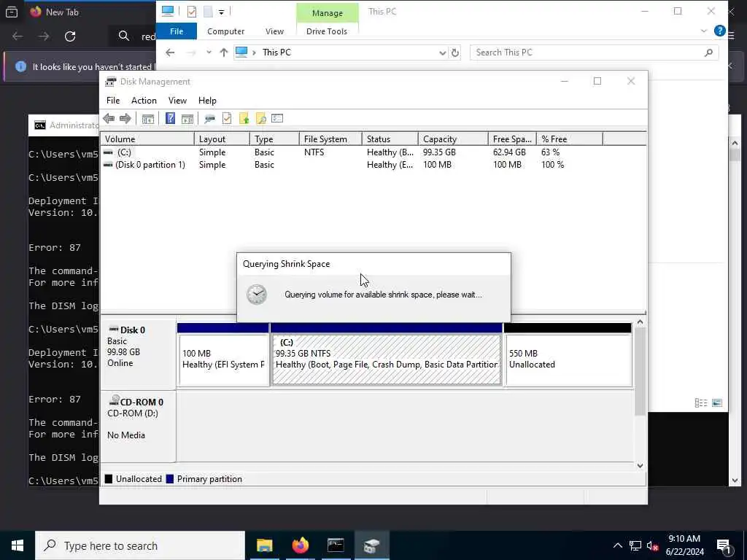Click the taskbar search box
Viewport: 747px width, 560px height.
(140, 545)
